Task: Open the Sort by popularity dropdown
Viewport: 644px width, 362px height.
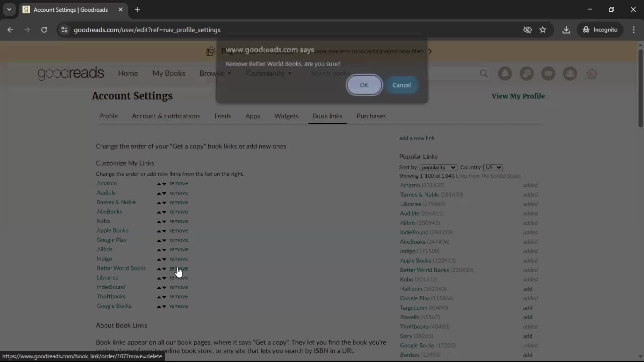Action: click(438, 167)
